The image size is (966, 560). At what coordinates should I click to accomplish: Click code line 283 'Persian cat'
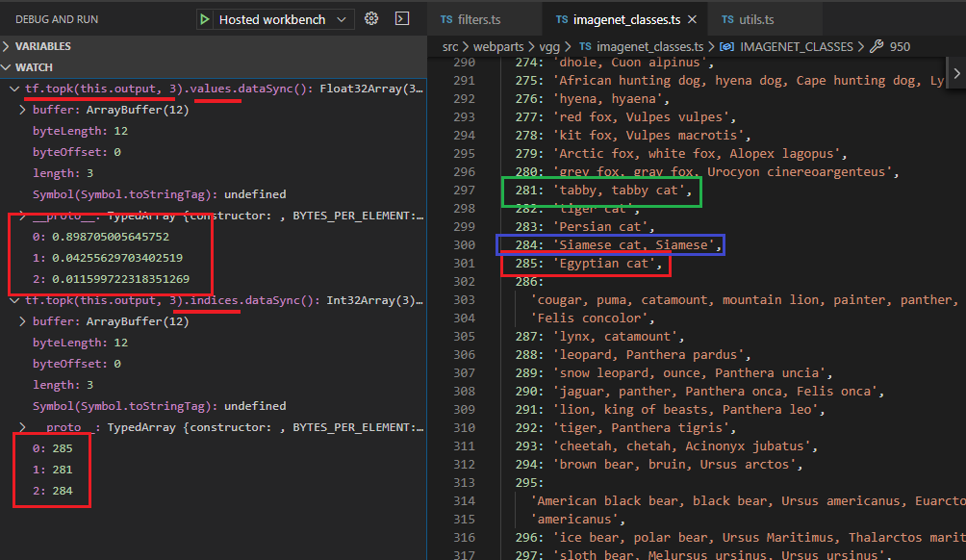click(x=585, y=227)
